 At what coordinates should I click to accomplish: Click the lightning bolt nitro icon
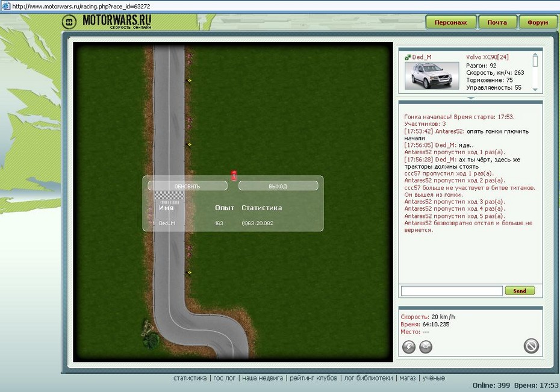[x=409, y=346]
